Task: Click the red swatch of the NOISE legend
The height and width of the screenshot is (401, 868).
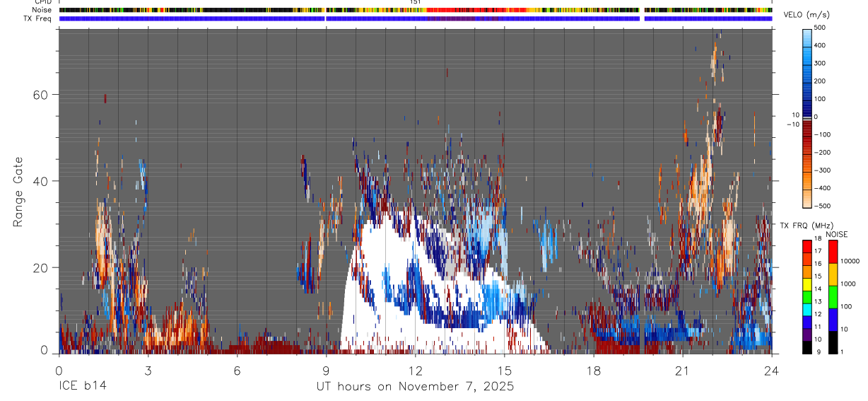Action: 833,252
